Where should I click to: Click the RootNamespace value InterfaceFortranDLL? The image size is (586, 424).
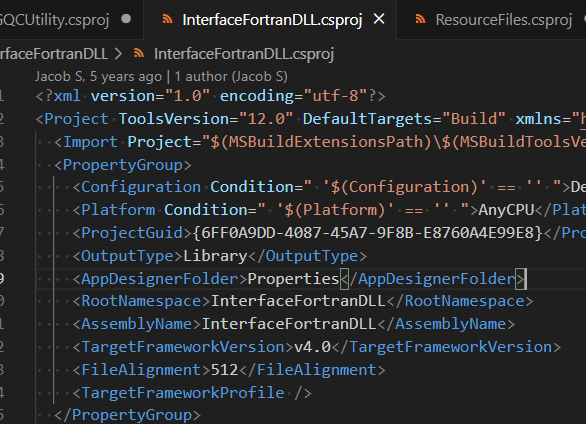click(298, 301)
